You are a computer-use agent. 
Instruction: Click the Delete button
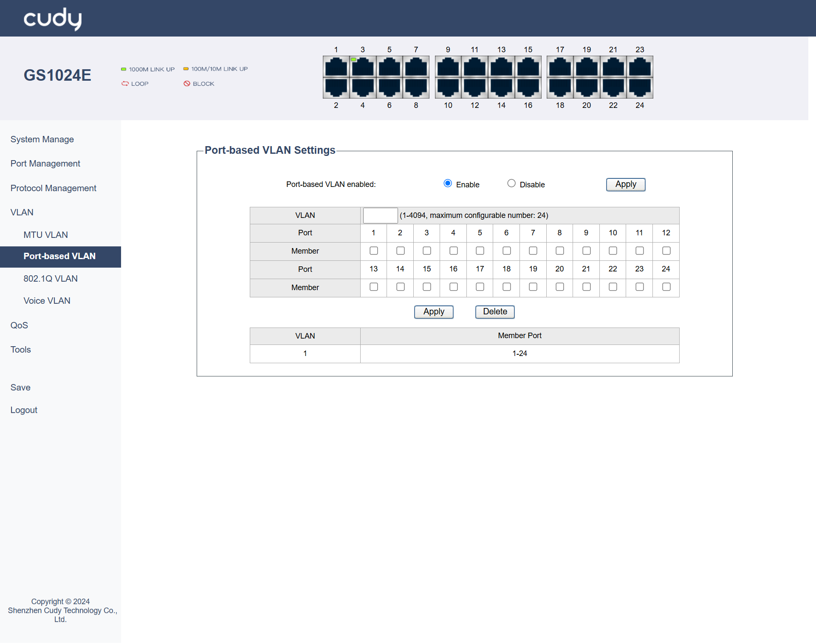point(495,312)
